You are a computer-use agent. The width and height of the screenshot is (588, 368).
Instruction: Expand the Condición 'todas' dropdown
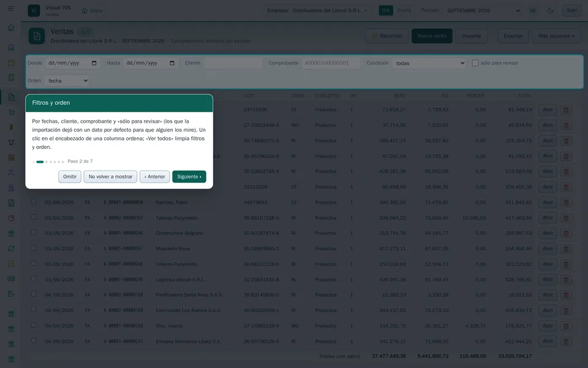[429, 63]
